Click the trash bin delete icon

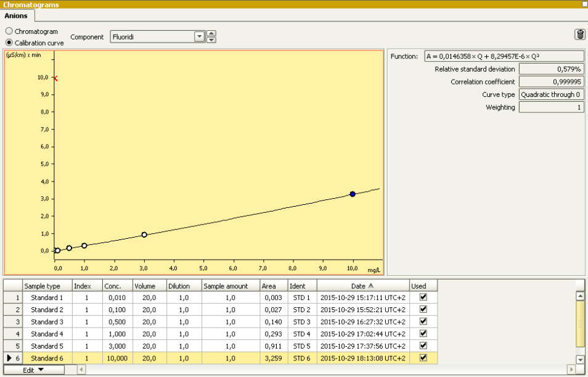580,35
